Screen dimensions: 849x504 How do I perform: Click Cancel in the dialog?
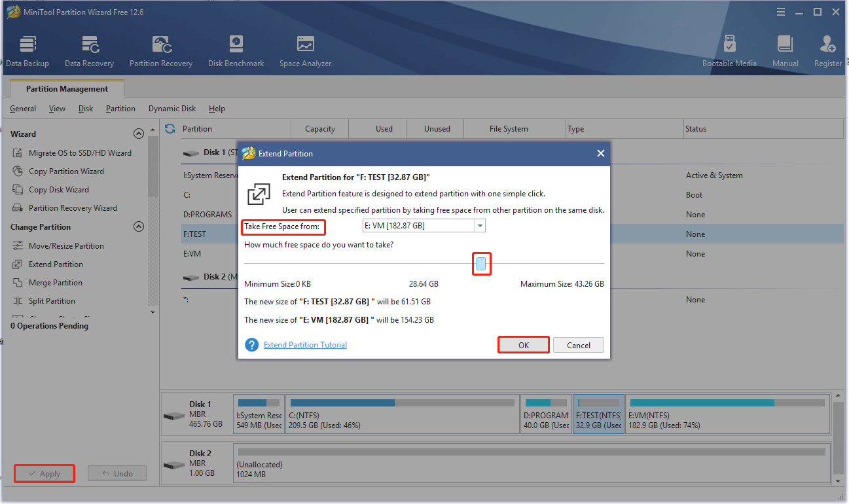[579, 345]
